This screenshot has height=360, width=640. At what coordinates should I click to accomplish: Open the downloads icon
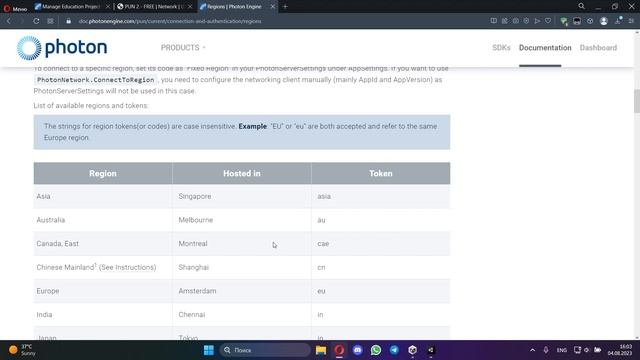(x=618, y=21)
